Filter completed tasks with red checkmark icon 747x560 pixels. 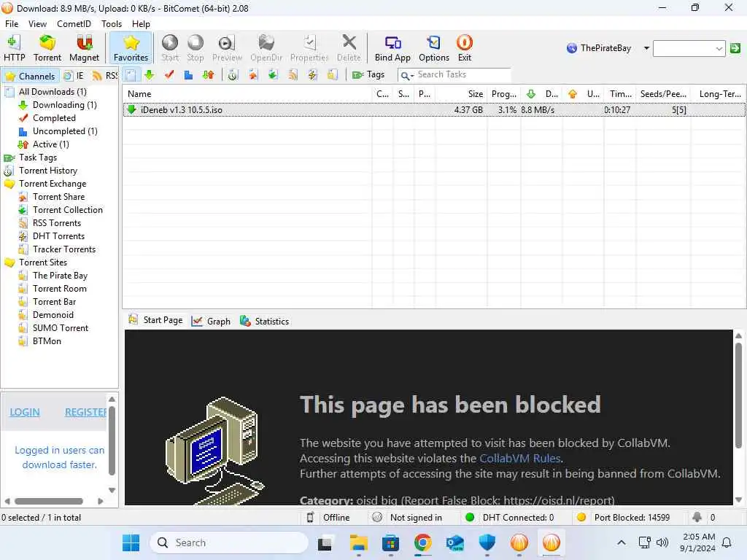(x=169, y=75)
